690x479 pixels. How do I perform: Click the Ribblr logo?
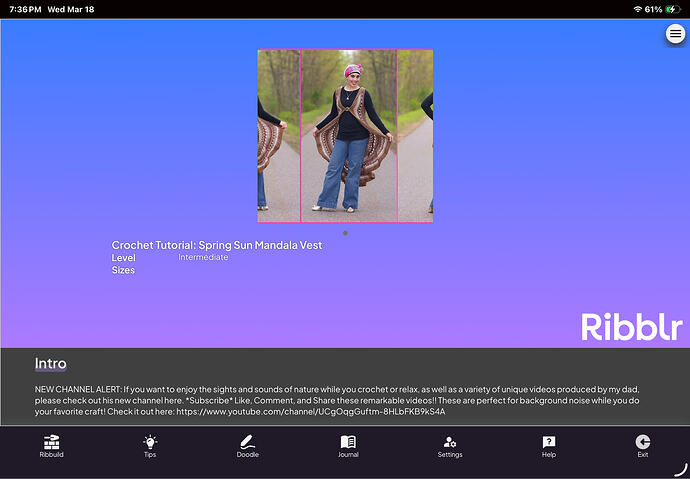pyautogui.click(x=631, y=327)
